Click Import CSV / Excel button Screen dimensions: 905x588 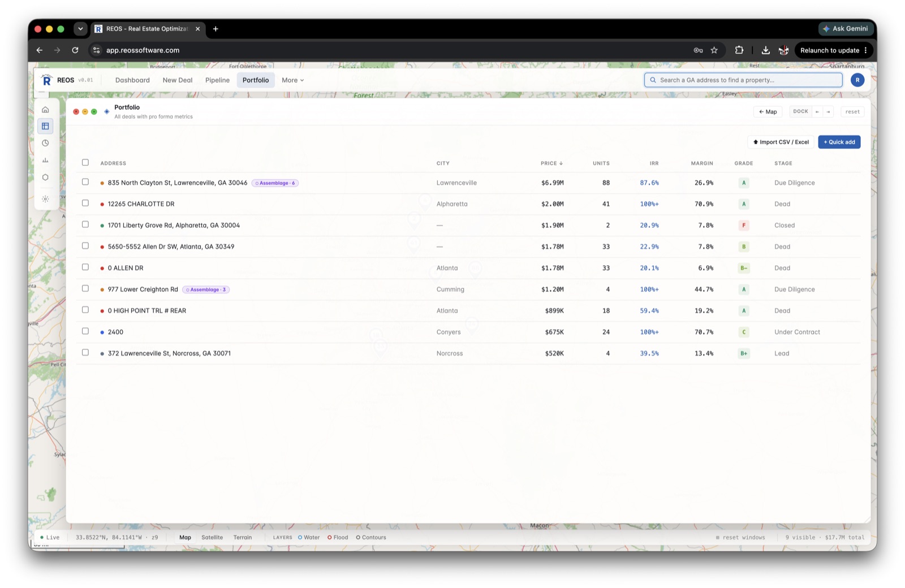pyautogui.click(x=781, y=142)
